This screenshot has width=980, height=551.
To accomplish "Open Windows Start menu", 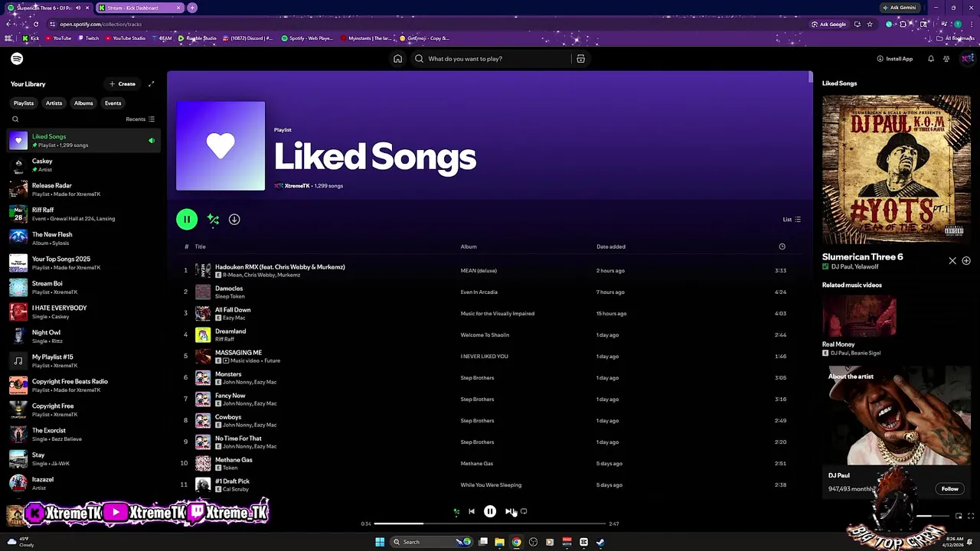I will click(380, 542).
